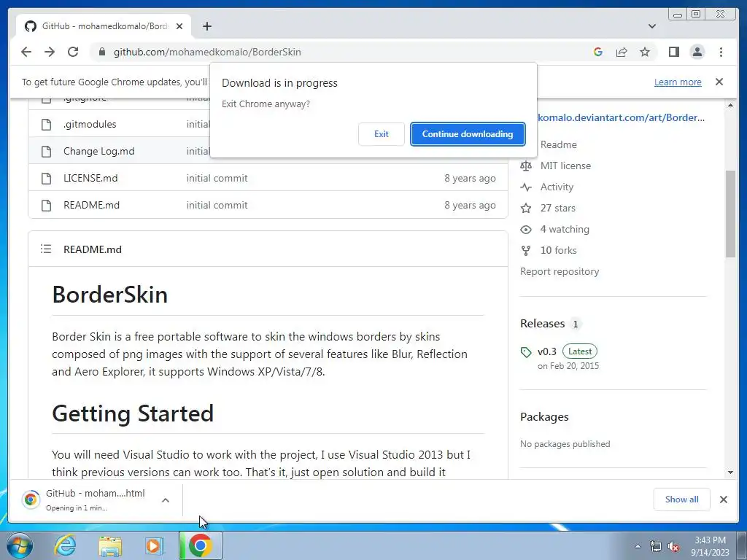
Task: Open the Learn more link
Action: click(678, 82)
